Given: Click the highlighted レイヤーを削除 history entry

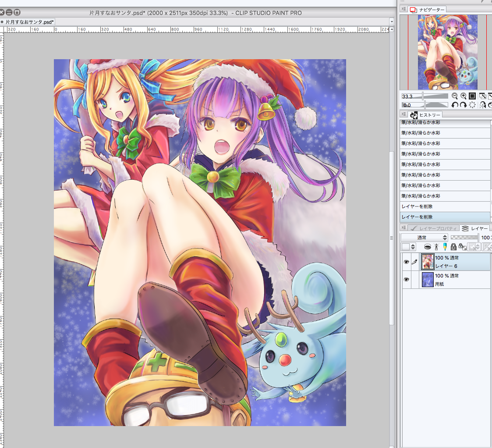Looking at the screenshot, I should (445, 217).
